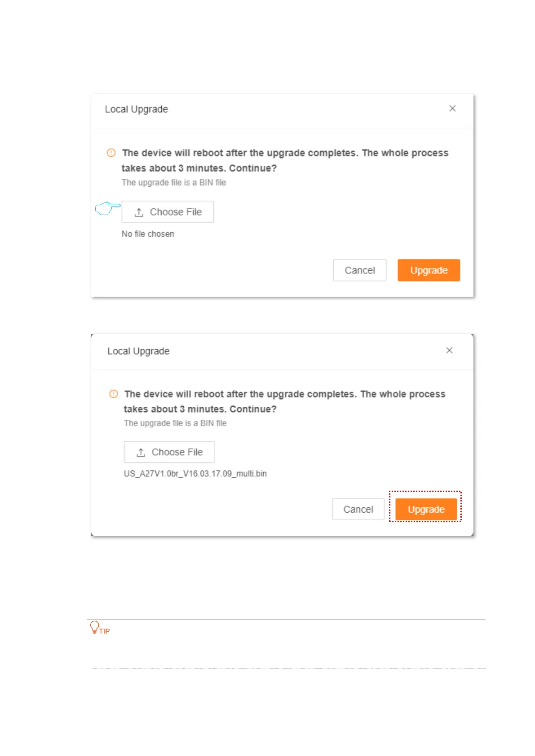Image resolution: width=535 pixels, height=756 pixels.
Task: Click the BIN file note above the multi.bin Choose File
Action: tap(175, 423)
